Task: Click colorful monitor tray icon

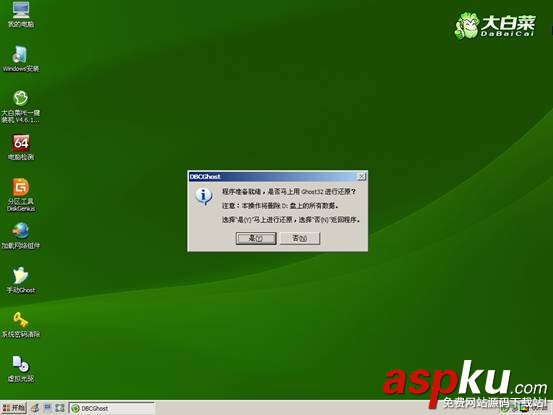Action: pos(524,409)
